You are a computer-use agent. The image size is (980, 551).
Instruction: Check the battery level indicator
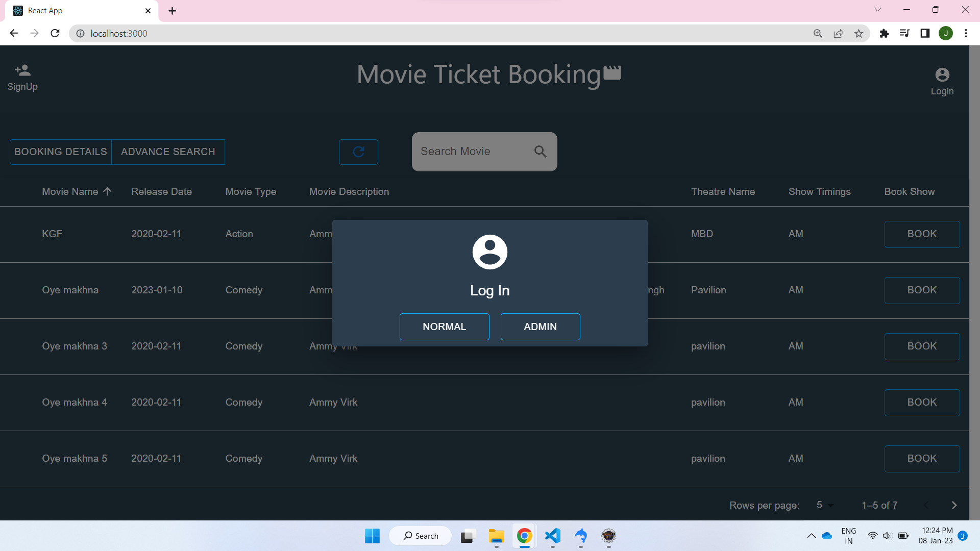pos(903,536)
